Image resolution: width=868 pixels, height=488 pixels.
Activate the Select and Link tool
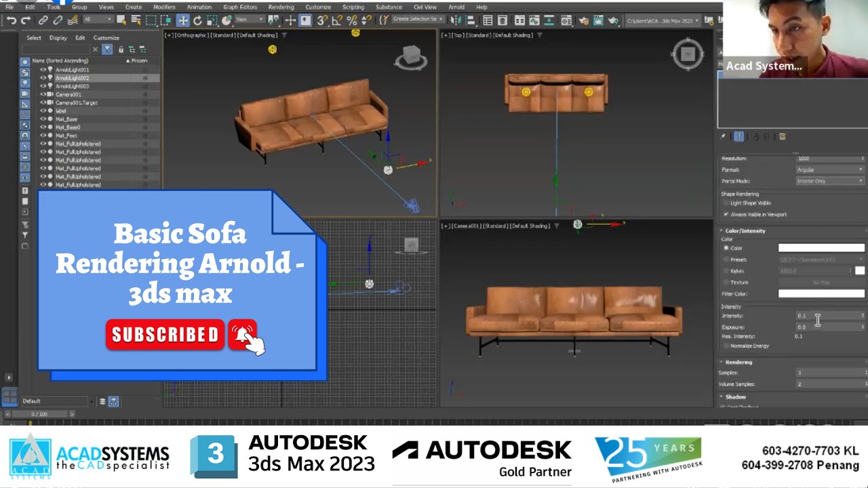[x=43, y=20]
